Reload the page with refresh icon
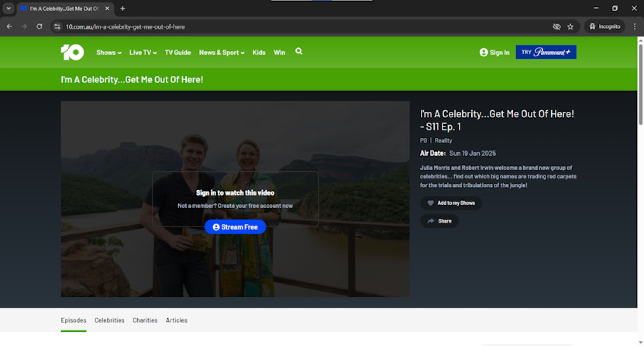The height and width of the screenshot is (346, 644). (39, 26)
